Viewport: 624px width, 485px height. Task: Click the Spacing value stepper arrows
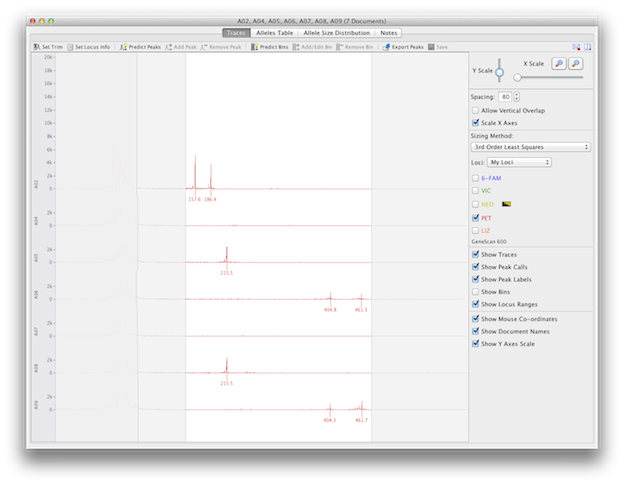[x=516, y=96]
